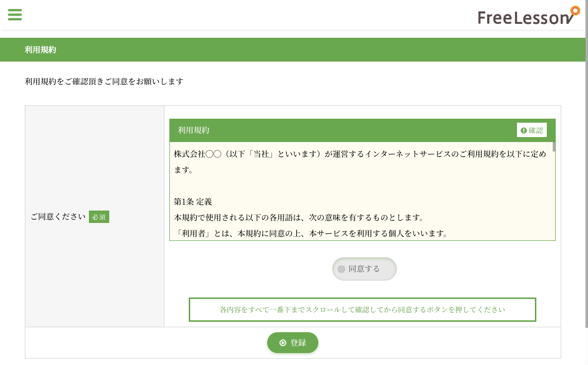Open the hamburger navigation menu
Image resolution: width=588 pixels, height=365 pixels.
click(x=15, y=14)
